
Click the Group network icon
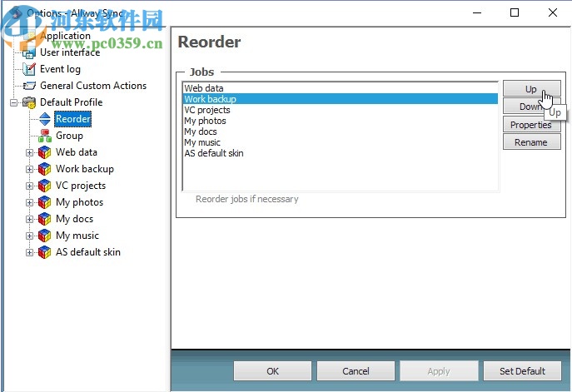point(45,136)
